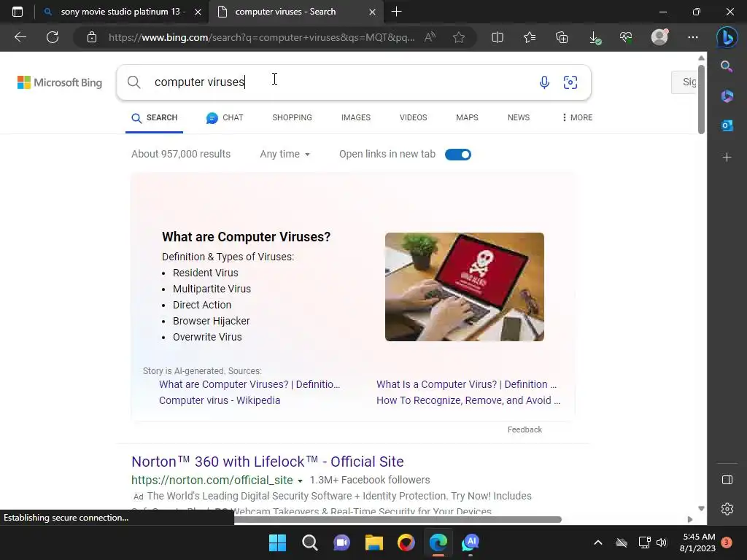
Task: Show hidden system tray icons
Action: click(x=598, y=542)
